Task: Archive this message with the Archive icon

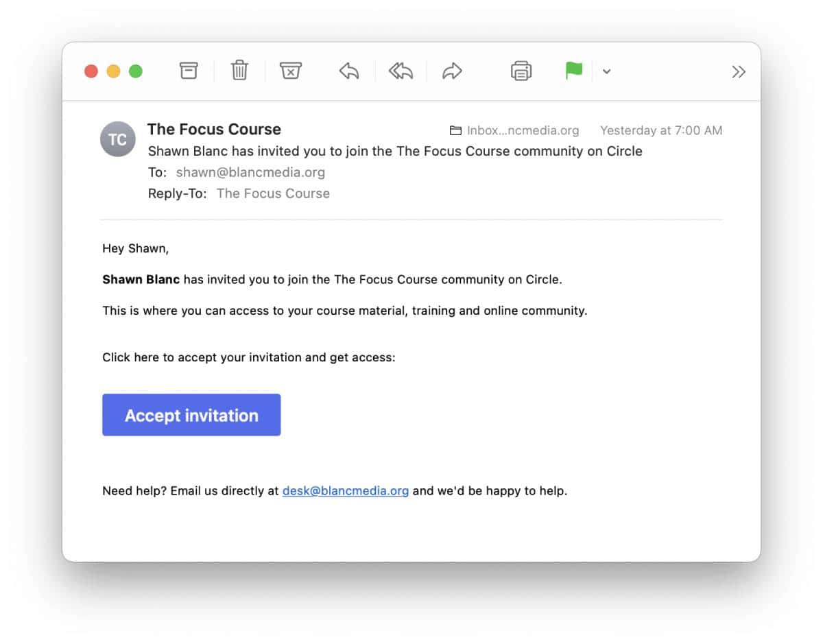Action: coord(189,71)
